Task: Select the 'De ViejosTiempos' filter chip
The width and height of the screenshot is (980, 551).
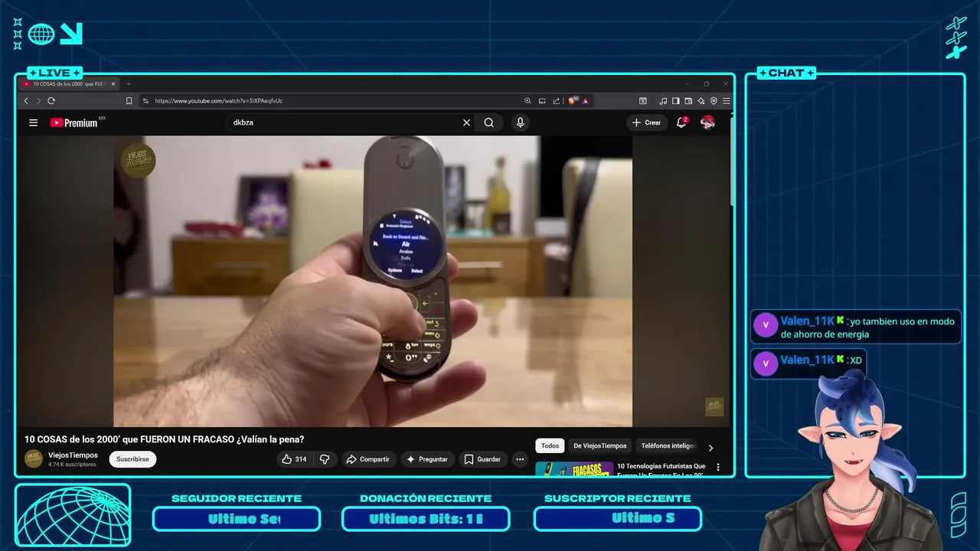Action: click(x=600, y=445)
